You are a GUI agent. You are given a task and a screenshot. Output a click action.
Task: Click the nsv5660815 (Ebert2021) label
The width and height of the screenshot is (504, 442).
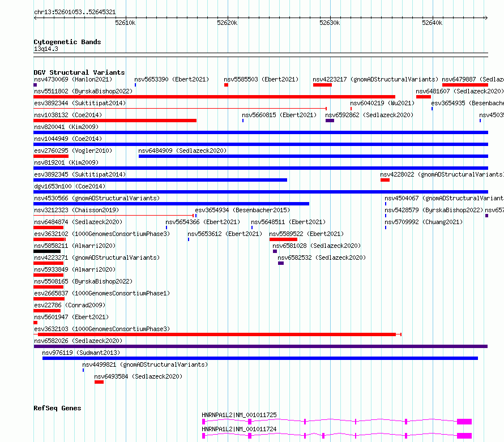point(279,115)
